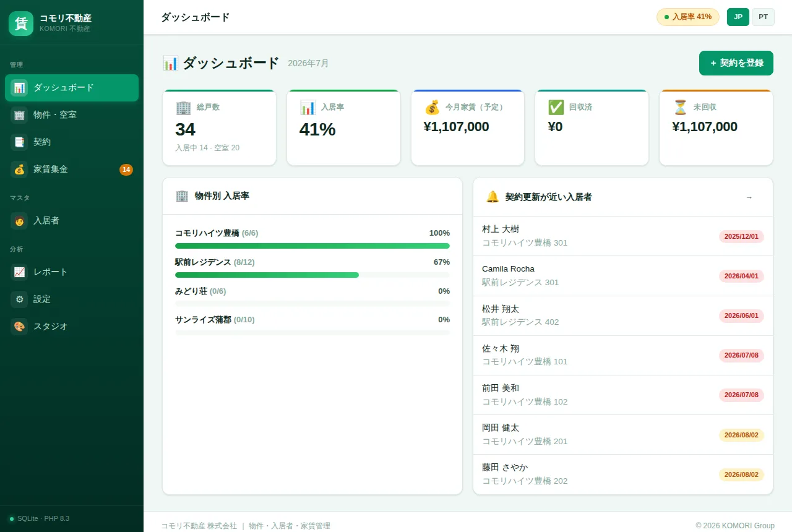This screenshot has width=792, height=532.
Task: Open the arrow link in the renewals panel
Action: [x=749, y=197]
